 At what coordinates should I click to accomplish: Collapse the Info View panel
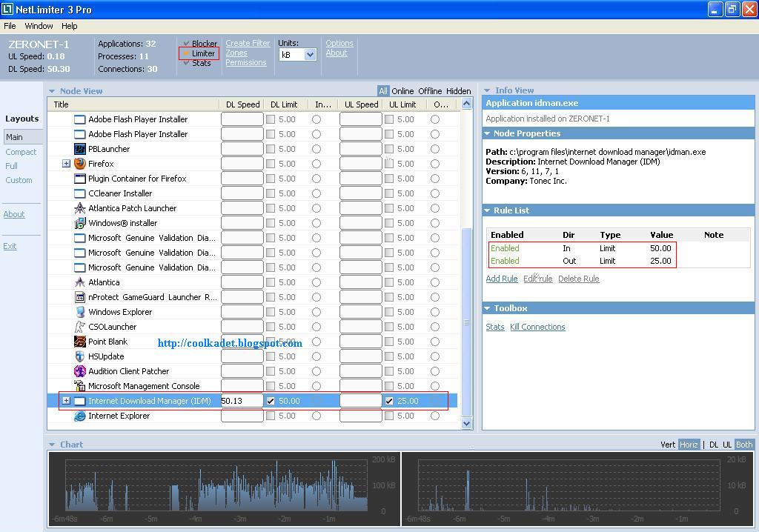487,90
